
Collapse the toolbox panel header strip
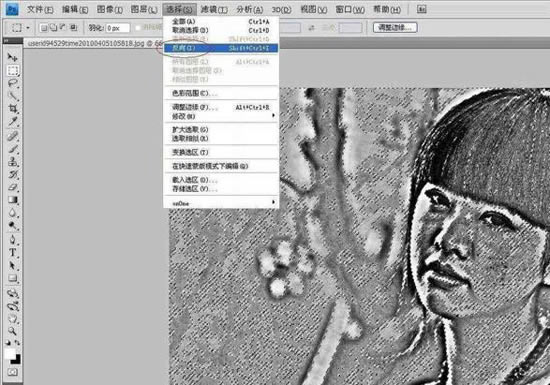pos(13,41)
